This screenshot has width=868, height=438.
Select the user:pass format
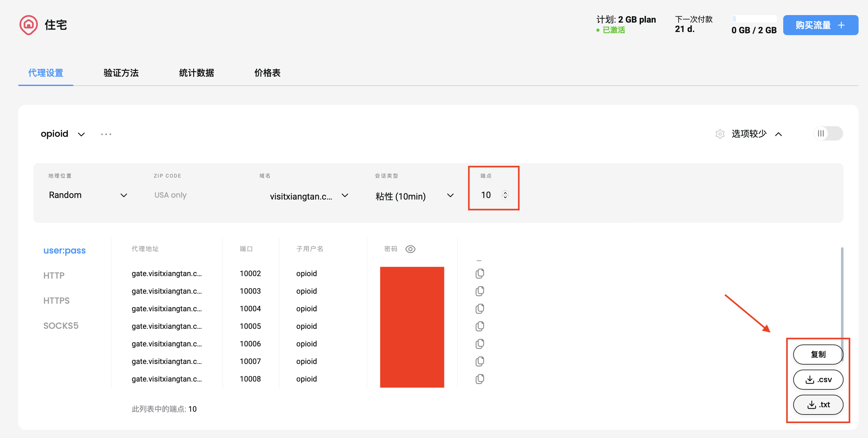pyautogui.click(x=64, y=250)
